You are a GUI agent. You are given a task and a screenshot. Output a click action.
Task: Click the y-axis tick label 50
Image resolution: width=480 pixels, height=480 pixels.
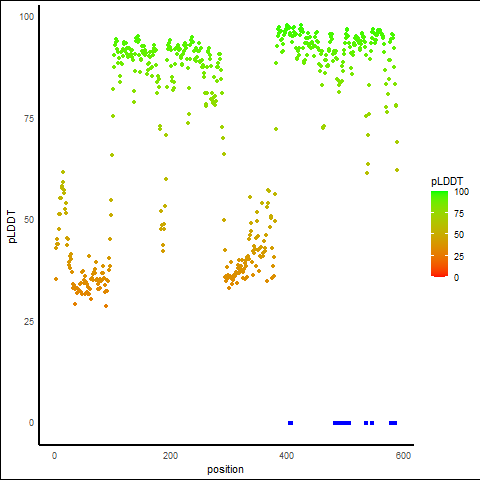[x=29, y=220]
